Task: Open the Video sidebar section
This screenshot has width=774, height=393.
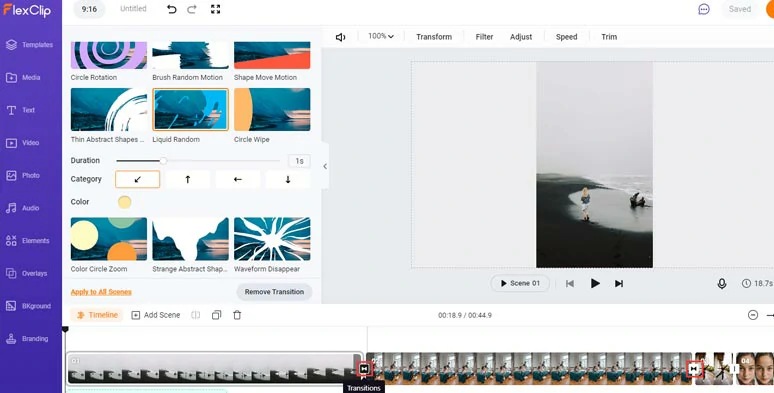Action: [23, 143]
